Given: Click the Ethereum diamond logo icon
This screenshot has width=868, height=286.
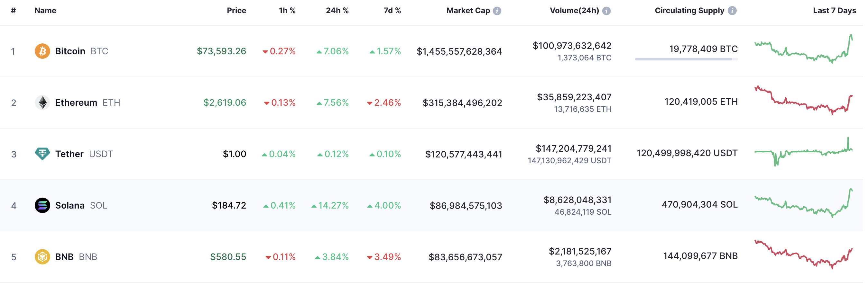Looking at the screenshot, I should click(42, 103).
